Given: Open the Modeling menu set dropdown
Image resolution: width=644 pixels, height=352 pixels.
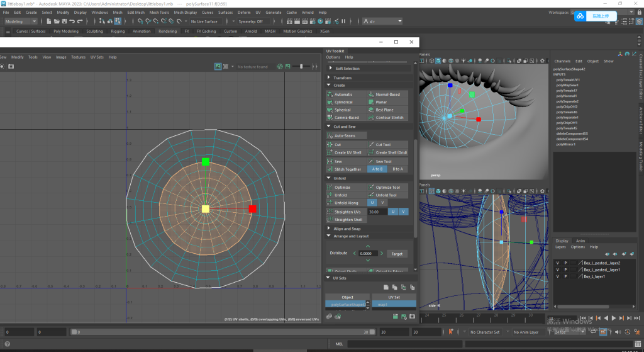Looking at the screenshot, I should 21,21.
